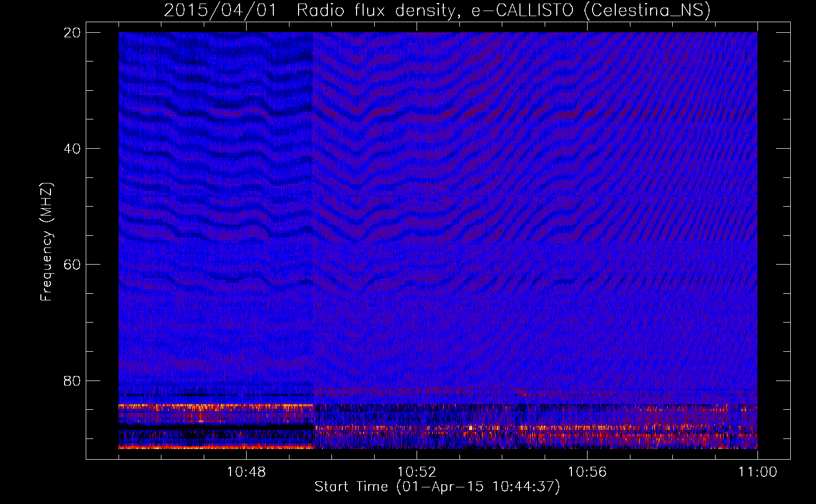Viewport: 816px width, 504px height.
Task: Click the 10:56 time tick label
Action: tap(587, 472)
